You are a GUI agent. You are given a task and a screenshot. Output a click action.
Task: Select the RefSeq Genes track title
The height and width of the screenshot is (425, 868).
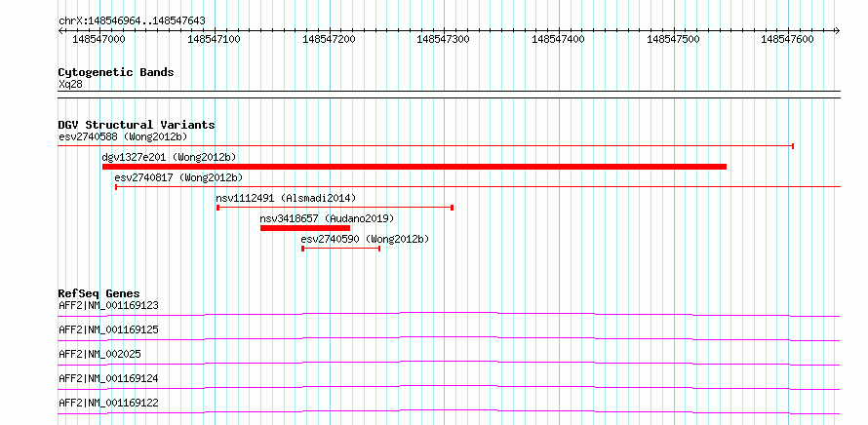click(x=99, y=293)
